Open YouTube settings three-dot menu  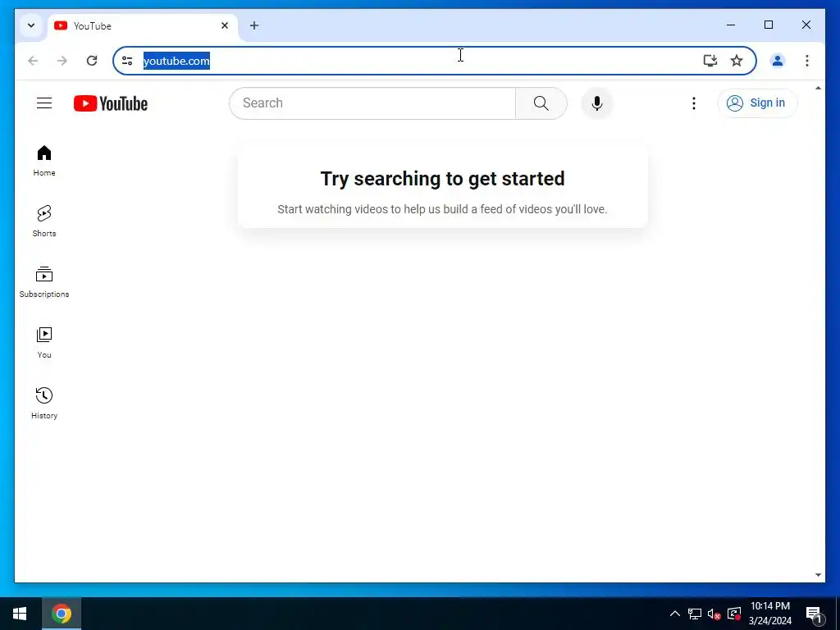pyautogui.click(x=694, y=103)
